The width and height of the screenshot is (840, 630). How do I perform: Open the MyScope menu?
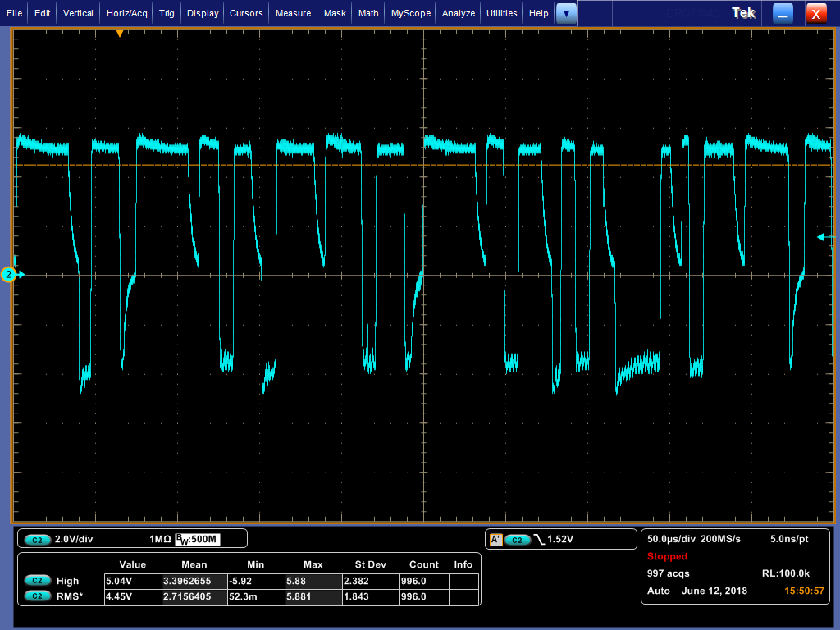410,13
